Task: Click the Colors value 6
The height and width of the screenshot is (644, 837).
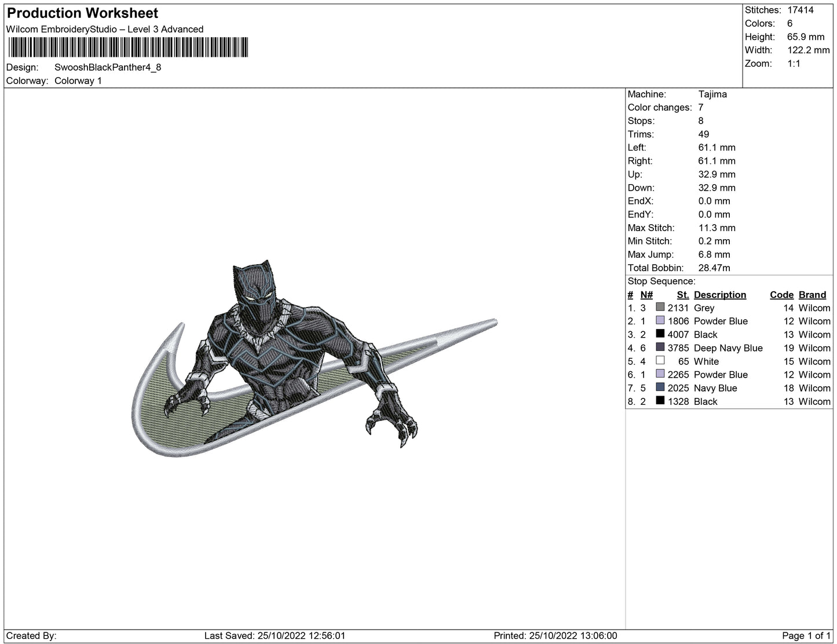Action: coord(790,23)
